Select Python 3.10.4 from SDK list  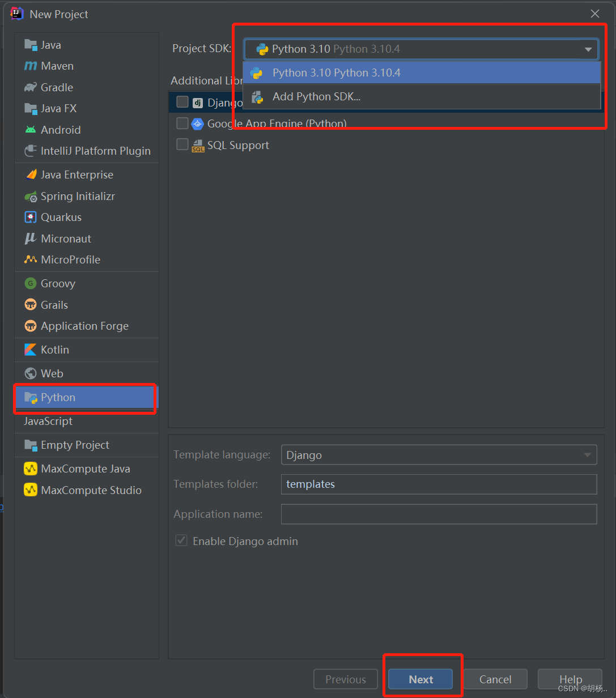(422, 73)
